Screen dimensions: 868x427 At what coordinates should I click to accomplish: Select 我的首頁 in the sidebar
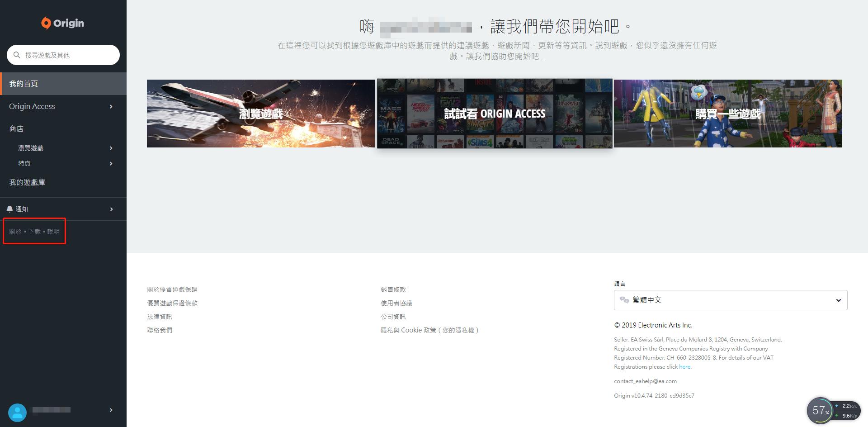24,84
